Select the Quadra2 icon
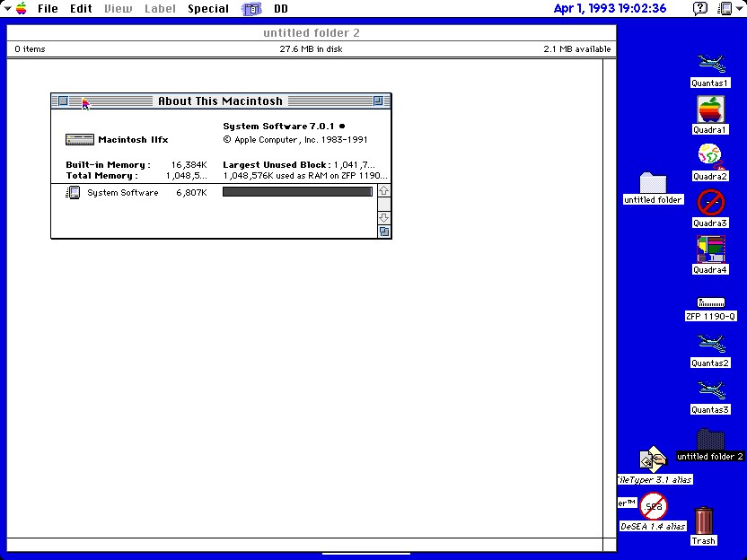Image resolution: width=747 pixels, height=560 pixels. pyautogui.click(x=710, y=156)
